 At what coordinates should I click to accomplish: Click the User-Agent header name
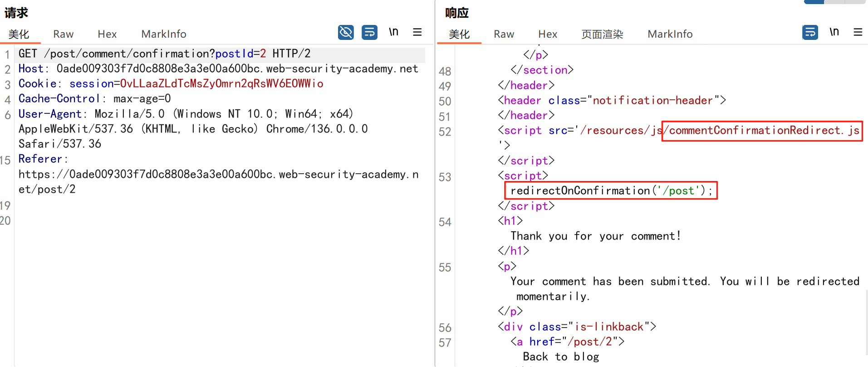(50, 113)
